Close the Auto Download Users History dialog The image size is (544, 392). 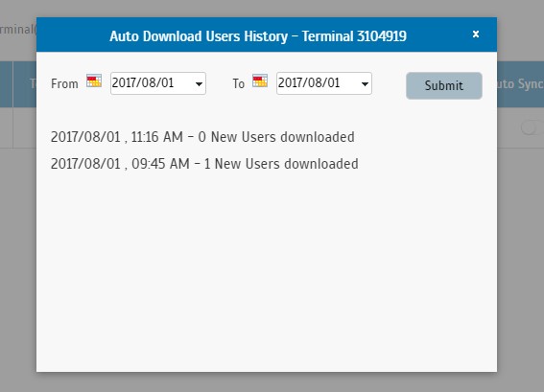click(x=476, y=34)
